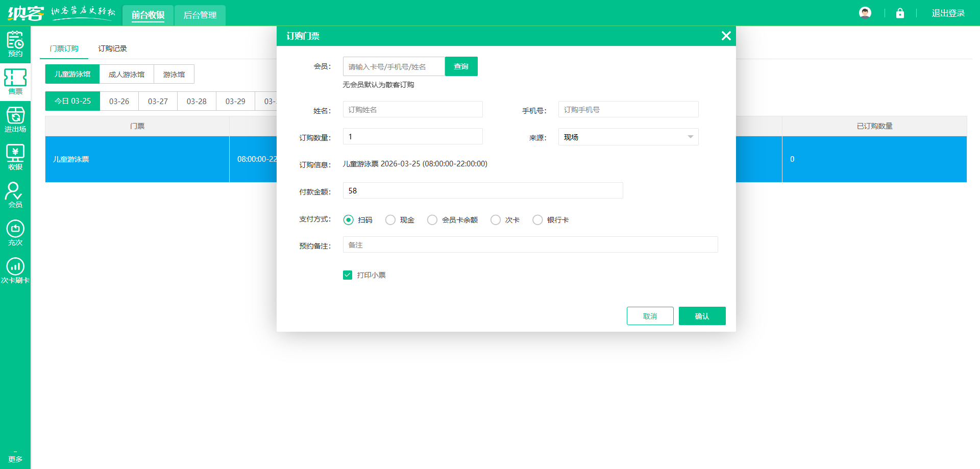The width and height of the screenshot is (980, 469).
Task: Select the 售票 ticketing sidebar icon
Action: click(15, 82)
